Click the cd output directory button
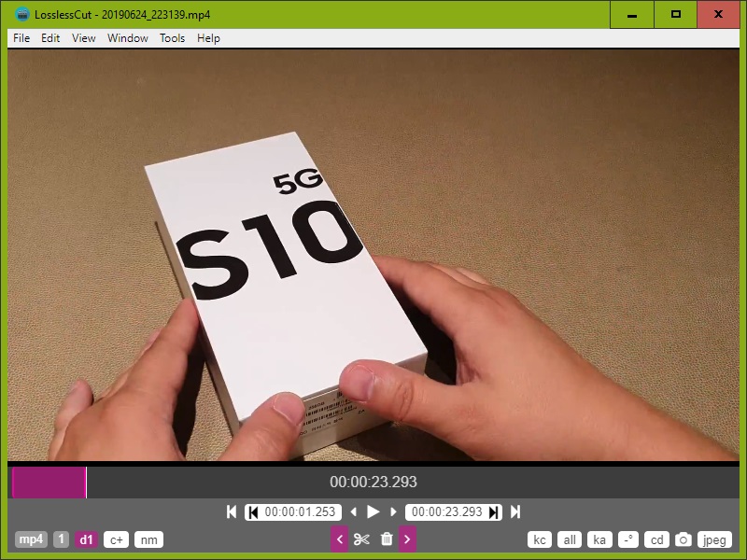 (x=657, y=539)
